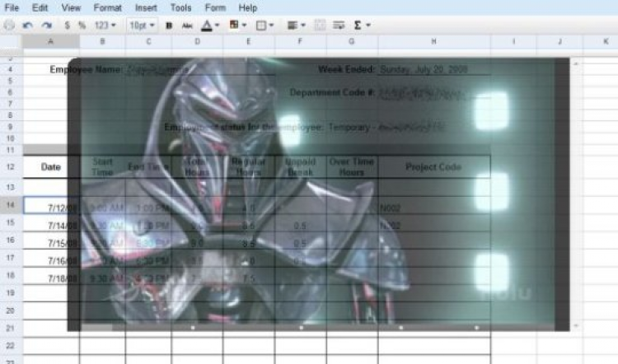Select column H header
Viewport: 618px width, 364px height.
click(x=433, y=41)
